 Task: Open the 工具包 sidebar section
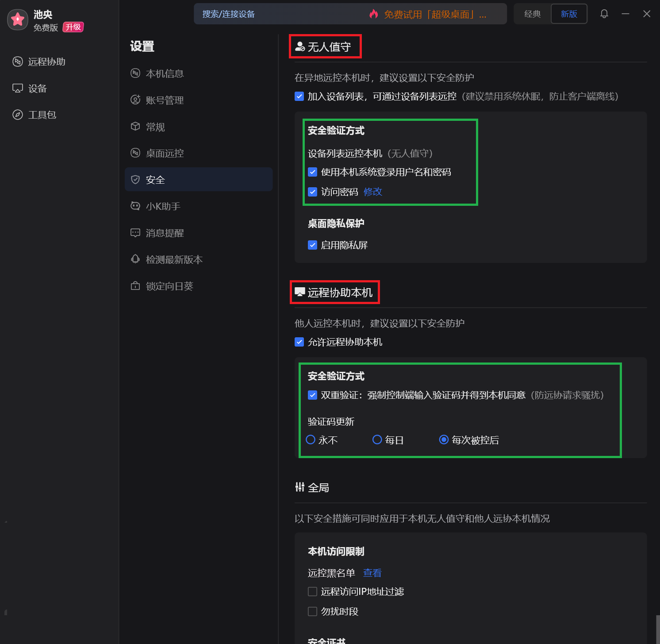click(42, 115)
